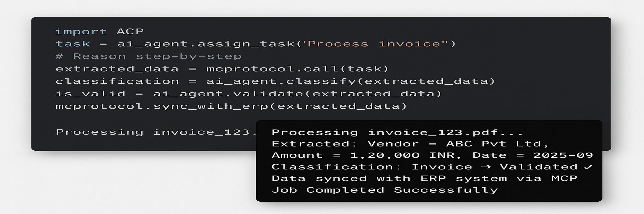This screenshot has width=644, height=214.
Task: Click the mcprotocol.call(task) expression
Action: [x=297, y=69]
